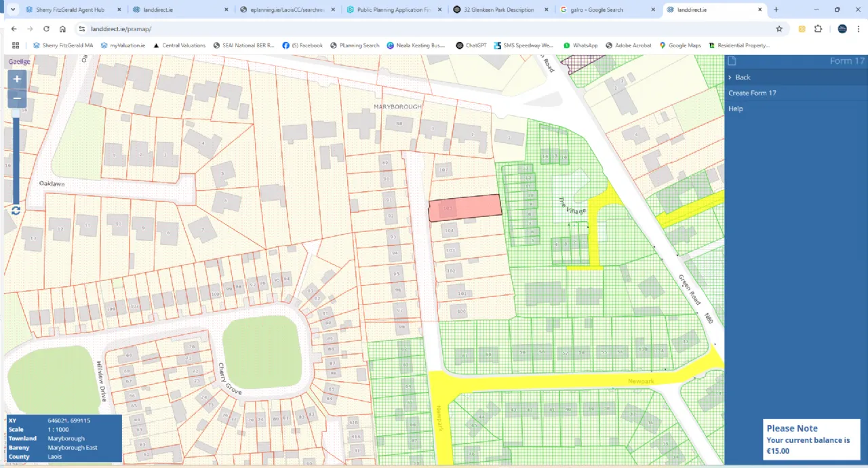This screenshot has height=468, width=868.
Task: Collapse the panel using Back chevron
Action: pos(730,77)
